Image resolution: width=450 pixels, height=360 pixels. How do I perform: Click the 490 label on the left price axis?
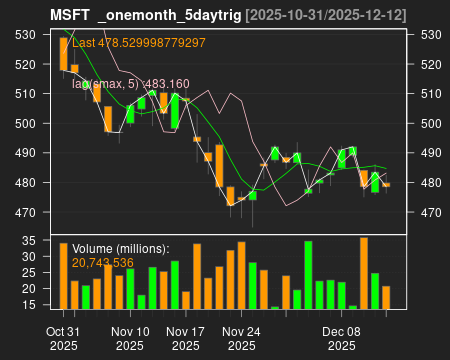(x=25, y=153)
